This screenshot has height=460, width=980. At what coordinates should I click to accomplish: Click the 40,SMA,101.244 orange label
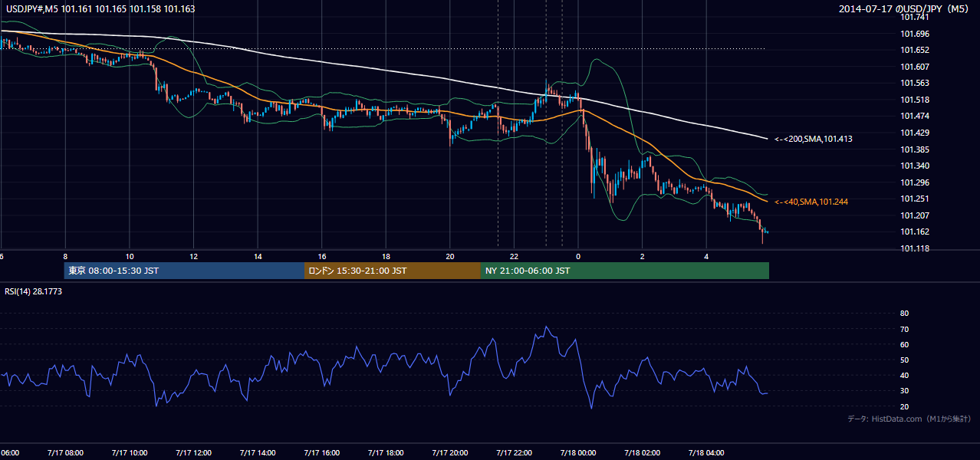tap(811, 202)
